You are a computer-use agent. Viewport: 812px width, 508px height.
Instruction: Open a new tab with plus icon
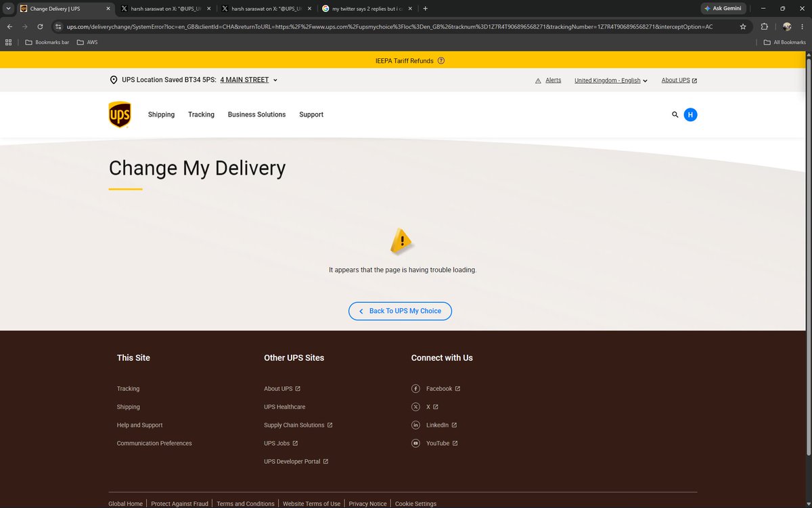[x=425, y=9]
